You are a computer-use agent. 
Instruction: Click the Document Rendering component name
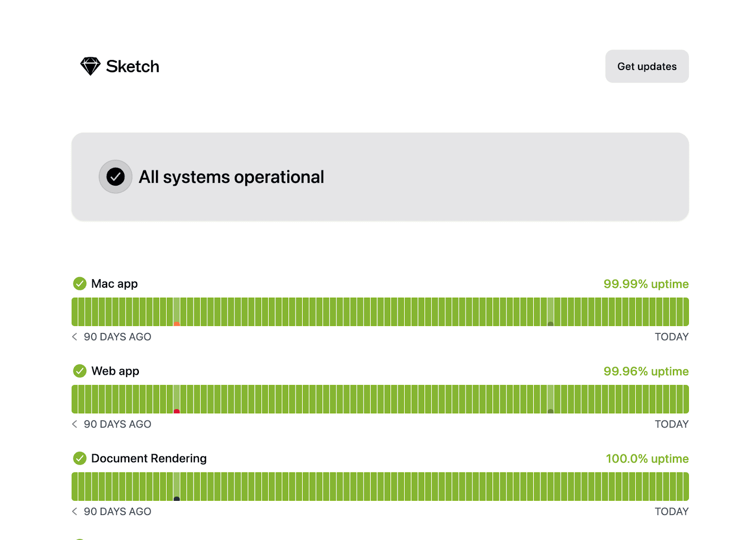[x=149, y=459]
